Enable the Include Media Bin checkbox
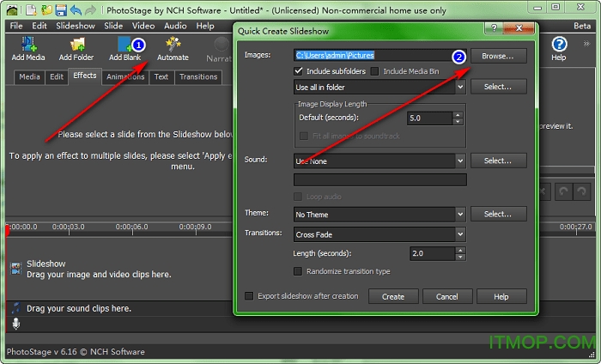 [x=375, y=71]
